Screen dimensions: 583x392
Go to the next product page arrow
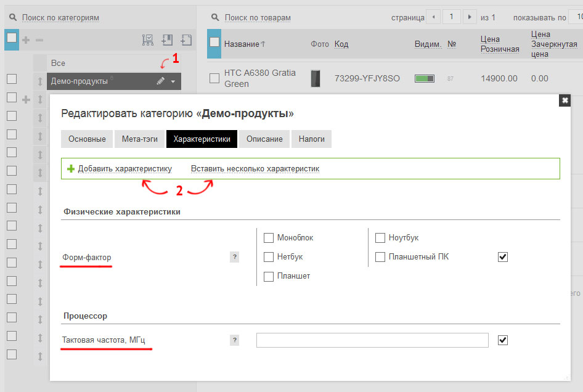(470, 17)
